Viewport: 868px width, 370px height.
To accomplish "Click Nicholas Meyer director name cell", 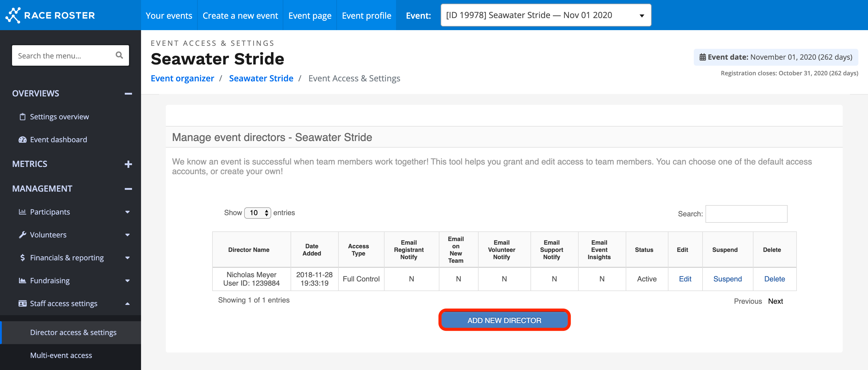I will tap(251, 279).
